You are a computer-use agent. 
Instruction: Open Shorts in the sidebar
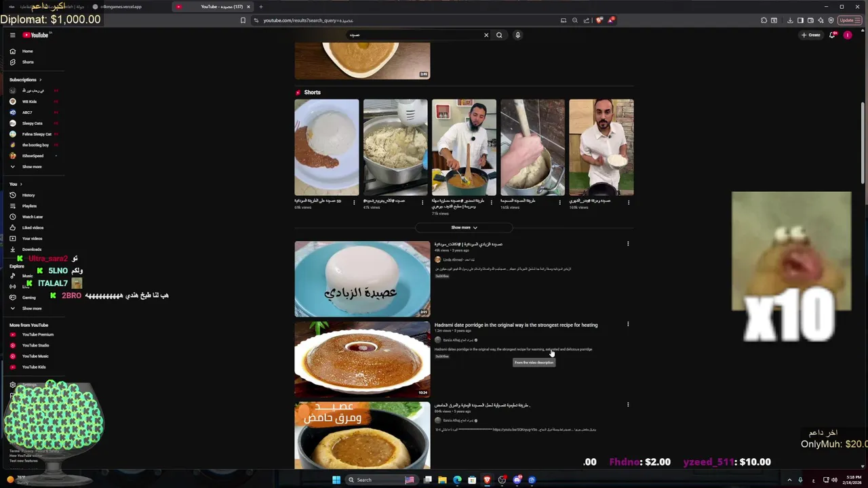(27, 62)
